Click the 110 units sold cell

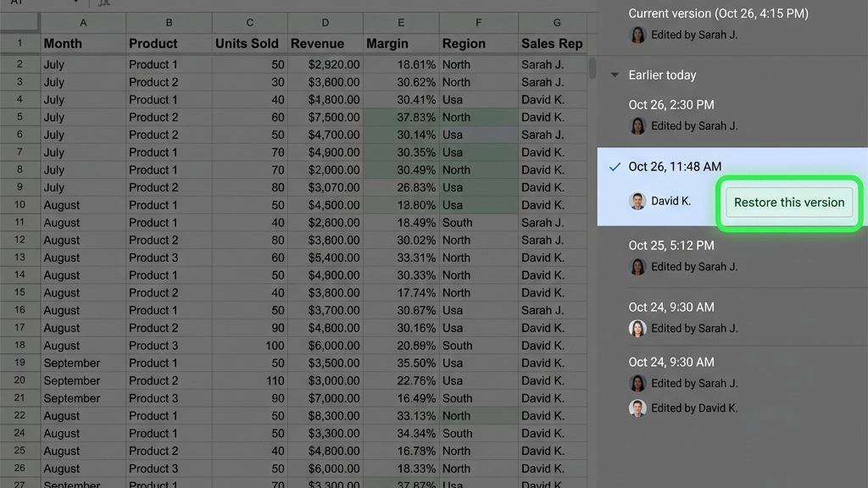250,380
